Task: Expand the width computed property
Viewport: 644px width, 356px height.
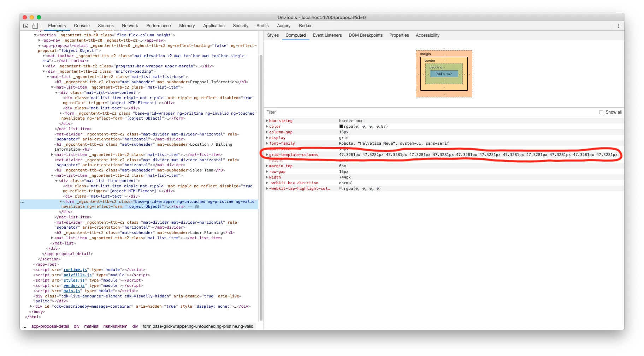Action: 267,177
